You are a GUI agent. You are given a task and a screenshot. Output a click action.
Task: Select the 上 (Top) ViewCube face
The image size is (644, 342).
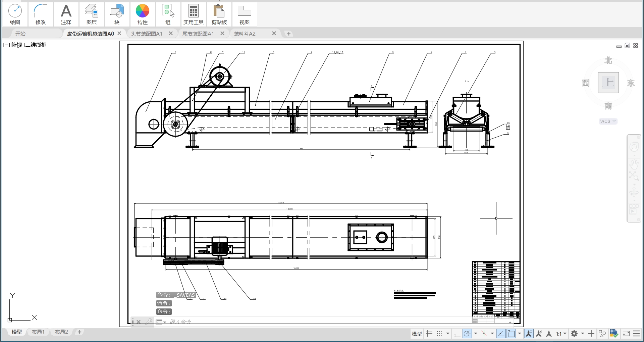point(608,83)
